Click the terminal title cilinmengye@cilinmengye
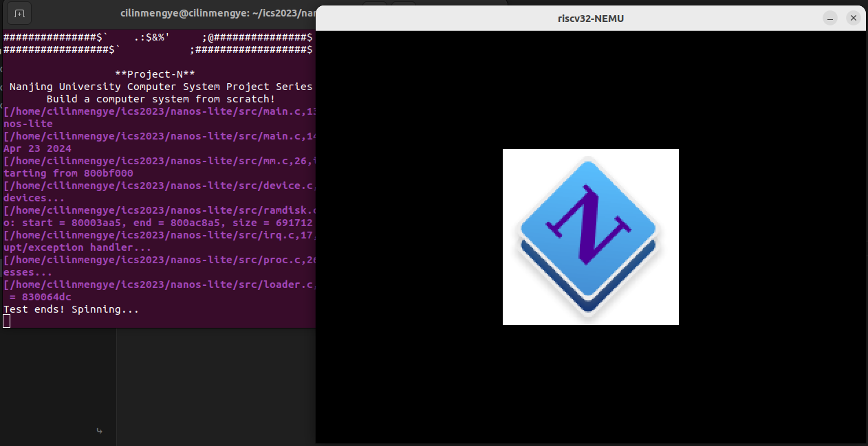Viewport: 868px width, 446px height. point(218,13)
